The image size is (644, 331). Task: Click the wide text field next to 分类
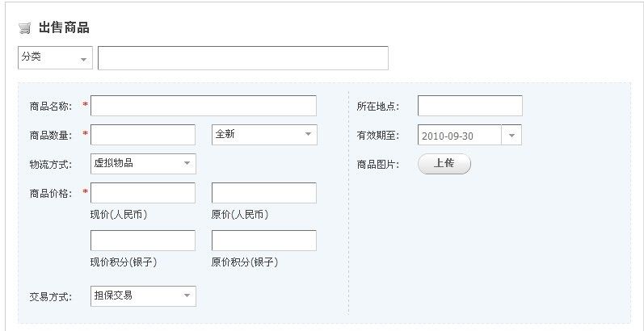(x=243, y=58)
